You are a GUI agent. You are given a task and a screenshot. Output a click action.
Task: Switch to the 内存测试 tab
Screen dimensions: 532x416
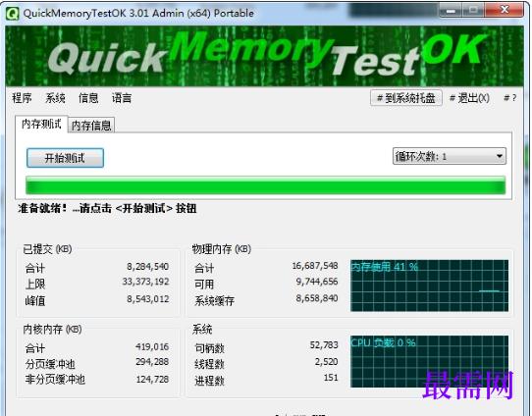pos(41,124)
